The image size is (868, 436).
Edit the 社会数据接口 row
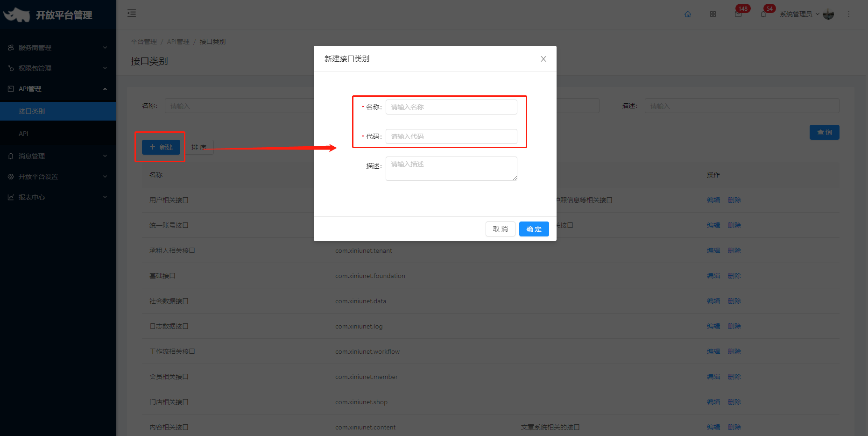coord(713,301)
